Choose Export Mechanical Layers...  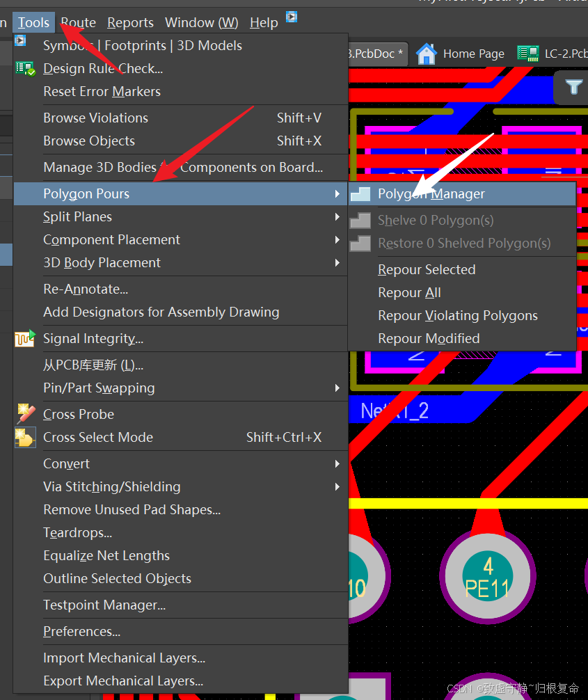click(x=181, y=681)
